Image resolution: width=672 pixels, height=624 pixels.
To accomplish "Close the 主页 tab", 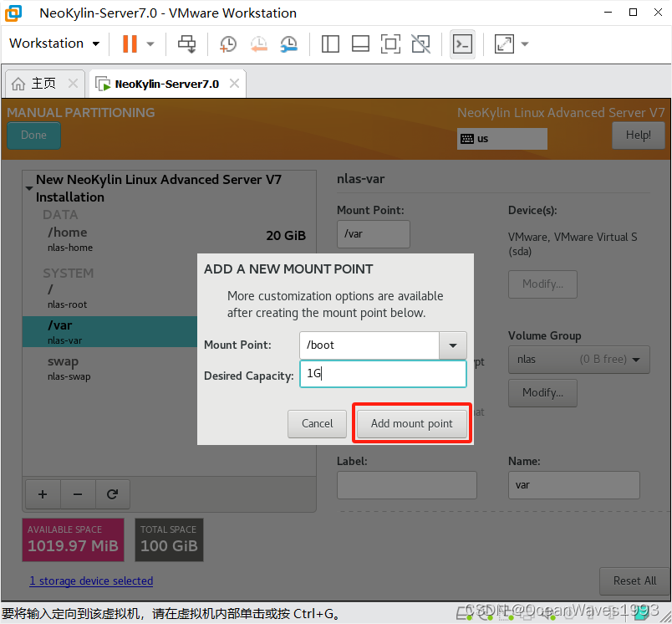I will pyautogui.click(x=74, y=83).
